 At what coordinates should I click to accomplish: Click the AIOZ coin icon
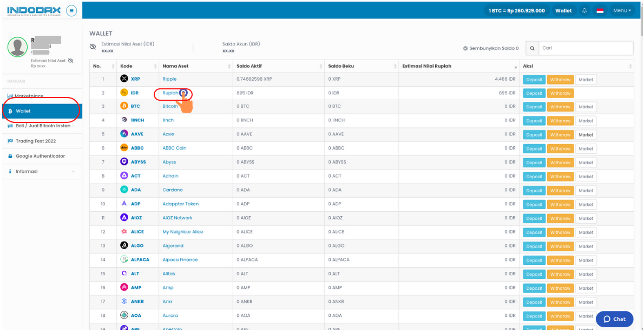click(124, 218)
